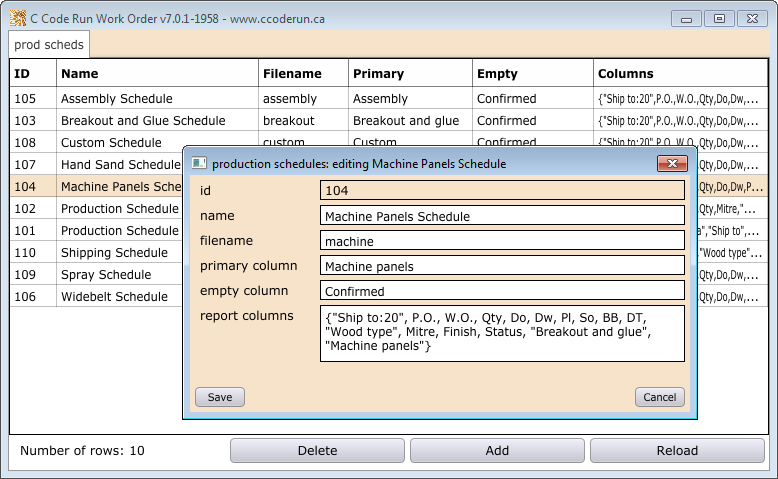778x479 pixels.
Task: Click the filename field containing 'machine'
Action: tap(502, 240)
